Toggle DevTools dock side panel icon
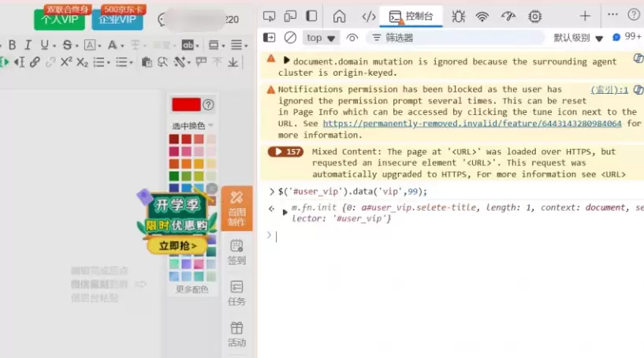The width and height of the screenshot is (644, 358). point(311,17)
